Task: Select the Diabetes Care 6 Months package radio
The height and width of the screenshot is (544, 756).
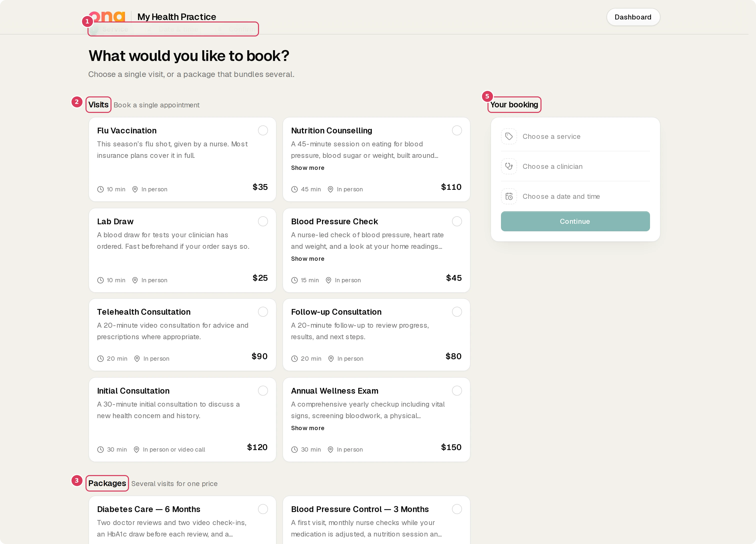Action: (263, 509)
